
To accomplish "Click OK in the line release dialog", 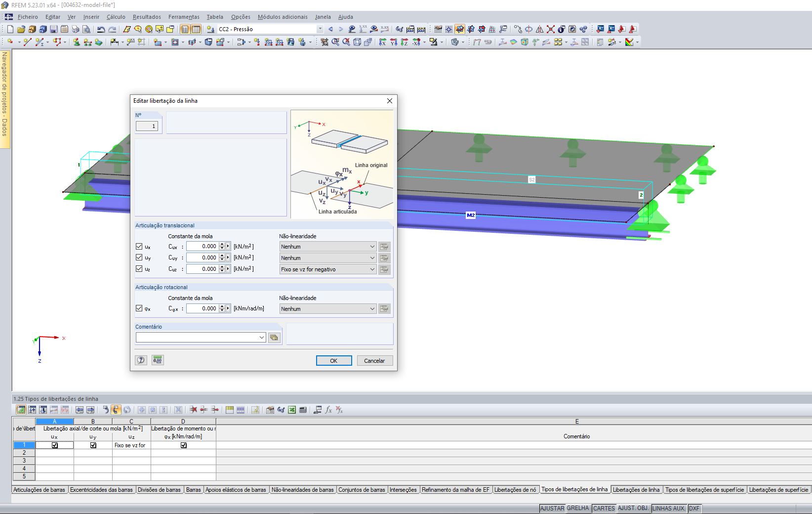I will [x=334, y=361].
